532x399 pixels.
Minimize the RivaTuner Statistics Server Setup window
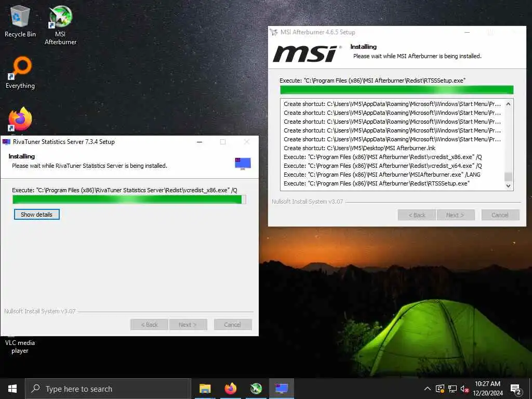point(199,142)
